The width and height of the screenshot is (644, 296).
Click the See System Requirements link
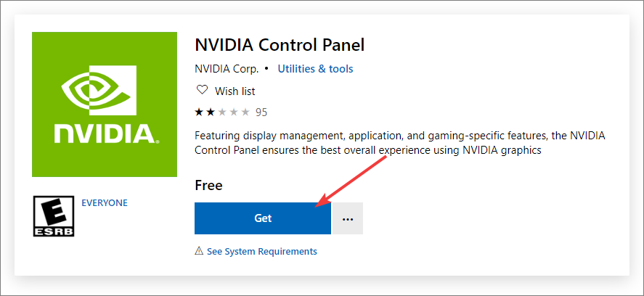(261, 251)
